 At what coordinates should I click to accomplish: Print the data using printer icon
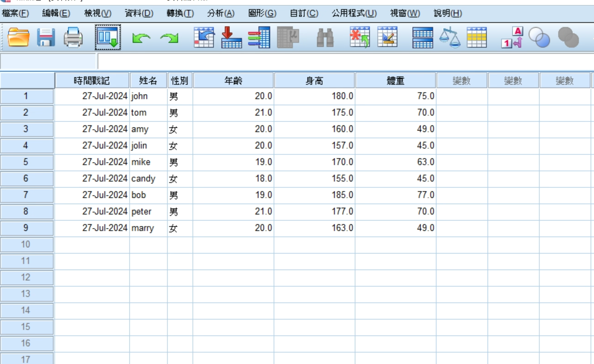pyautogui.click(x=73, y=37)
